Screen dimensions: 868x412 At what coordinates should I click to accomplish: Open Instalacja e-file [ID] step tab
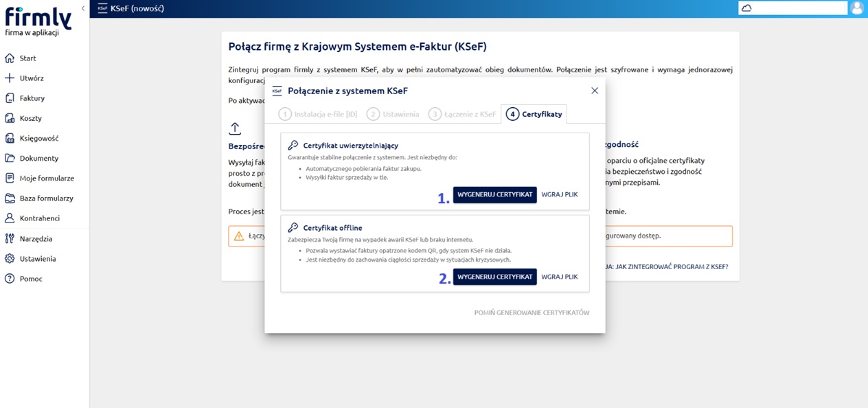pyautogui.click(x=318, y=114)
